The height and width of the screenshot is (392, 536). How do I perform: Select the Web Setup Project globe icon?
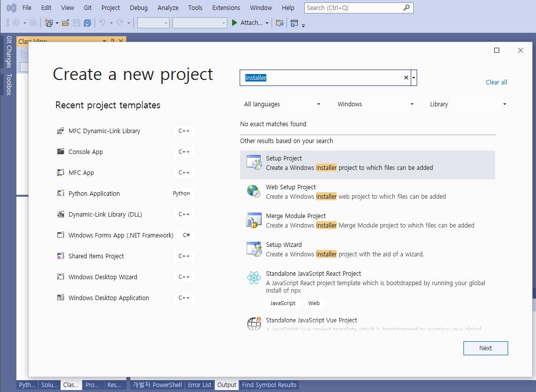255,191
